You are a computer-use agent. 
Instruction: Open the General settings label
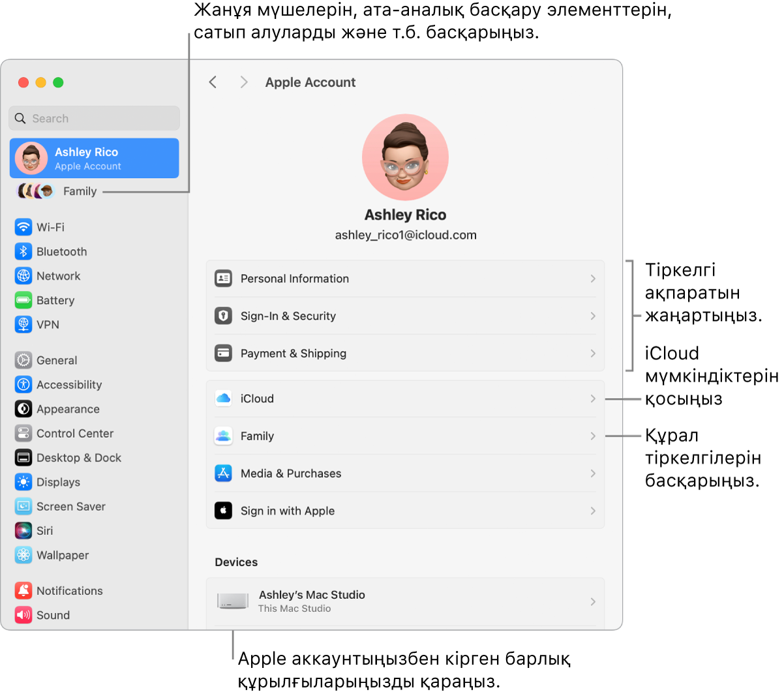pyautogui.click(x=57, y=360)
